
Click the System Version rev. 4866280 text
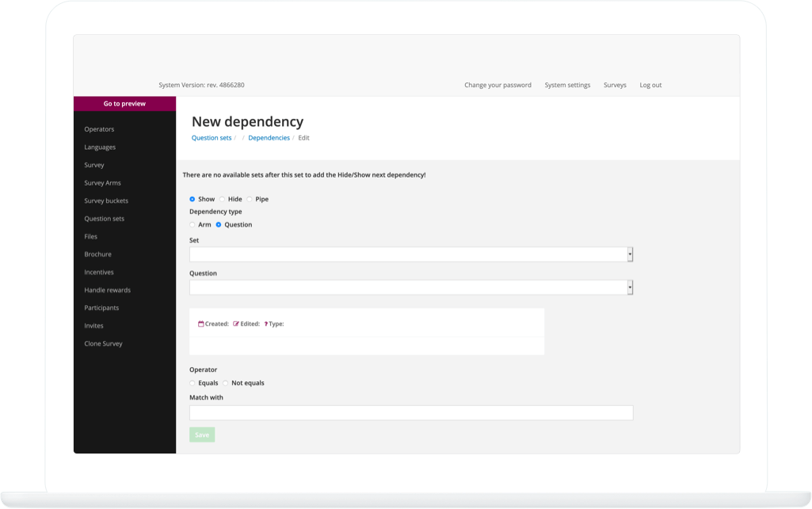pyautogui.click(x=201, y=85)
